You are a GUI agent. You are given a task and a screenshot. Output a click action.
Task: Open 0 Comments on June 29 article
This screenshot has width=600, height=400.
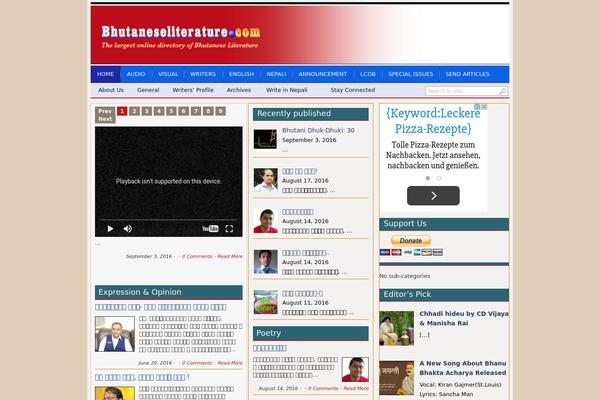(x=197, y=363)
